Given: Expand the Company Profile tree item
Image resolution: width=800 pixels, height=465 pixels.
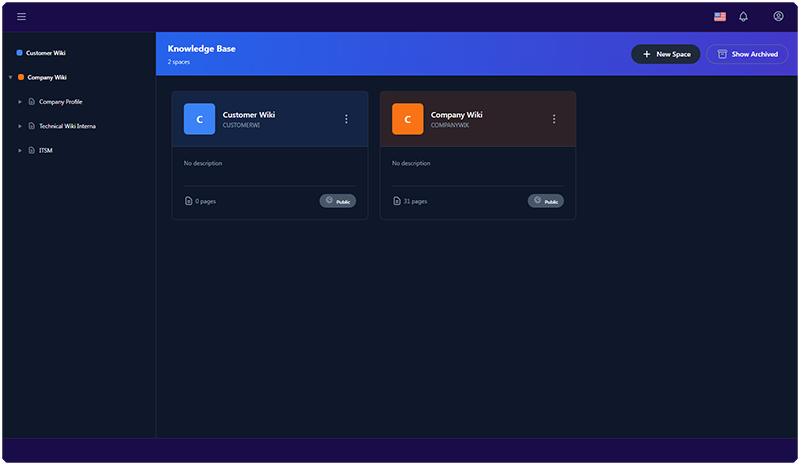Looking at the screenshot, I should pyautogui.click(x=20, y=101).
